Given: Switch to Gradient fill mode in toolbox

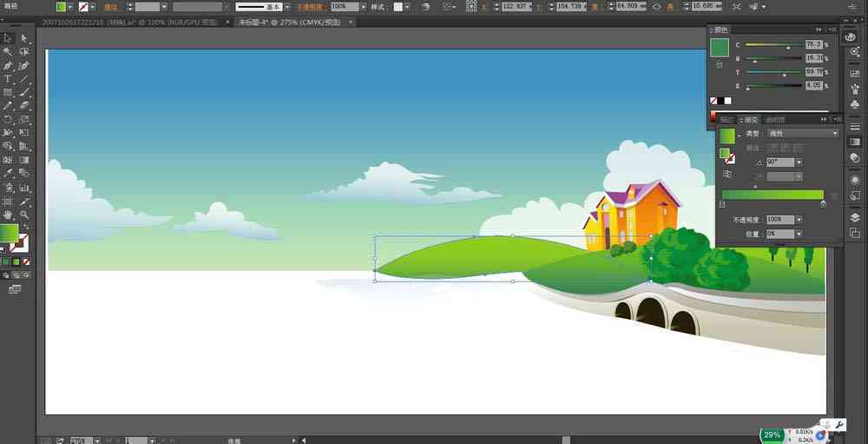Looking at the screenshot, I should tap(16, 262).
